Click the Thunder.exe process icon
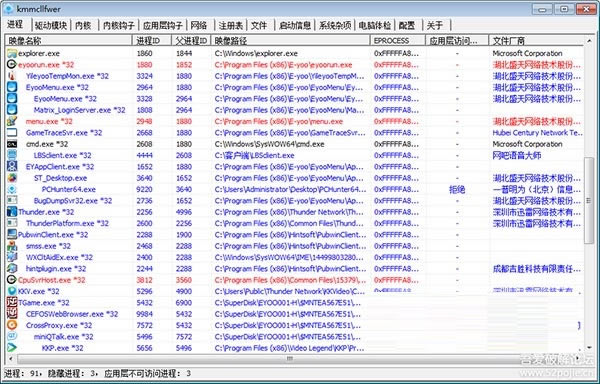 point(12,212)
